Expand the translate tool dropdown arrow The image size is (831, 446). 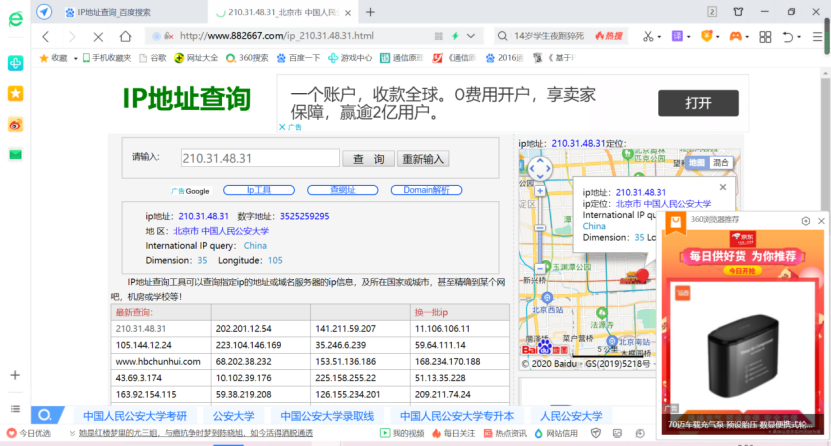688,37
